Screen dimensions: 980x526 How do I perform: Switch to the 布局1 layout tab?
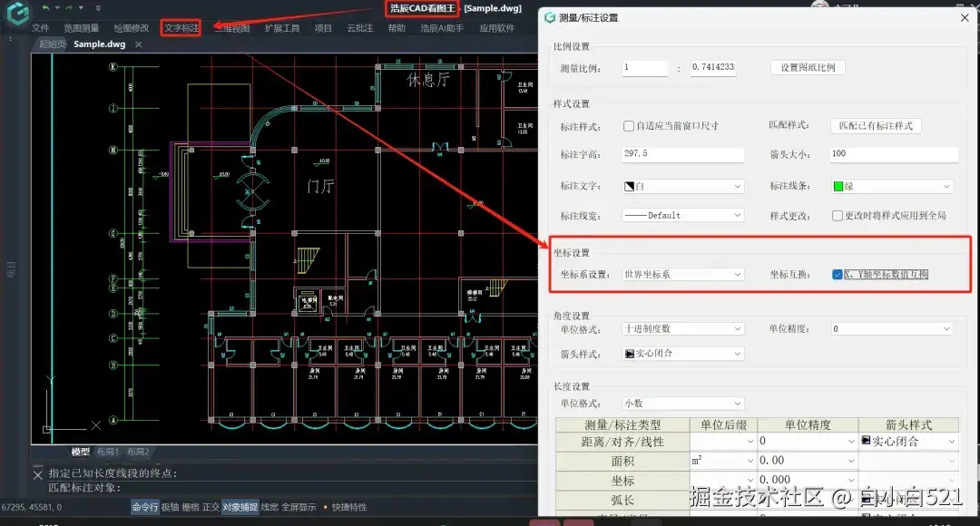coord(107,452)
